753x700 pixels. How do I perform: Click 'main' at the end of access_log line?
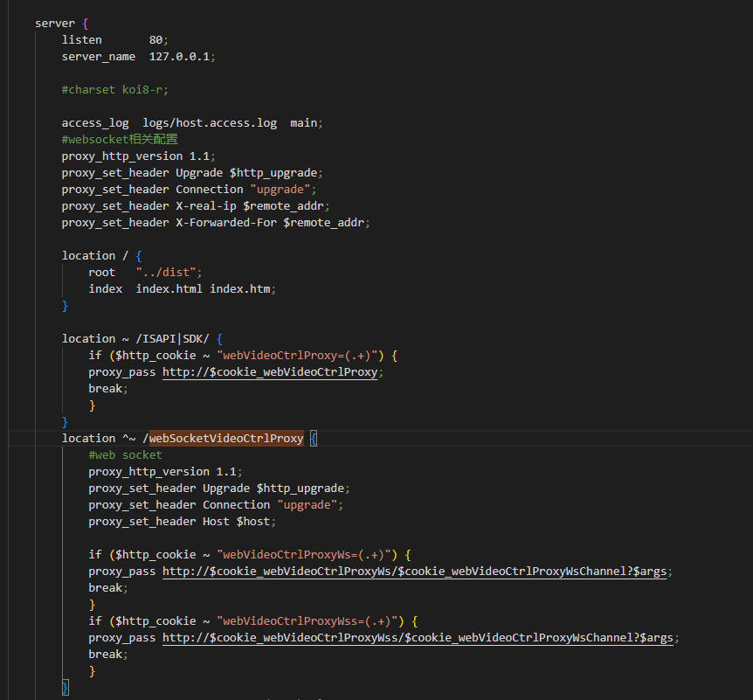[x=303, y=123]
